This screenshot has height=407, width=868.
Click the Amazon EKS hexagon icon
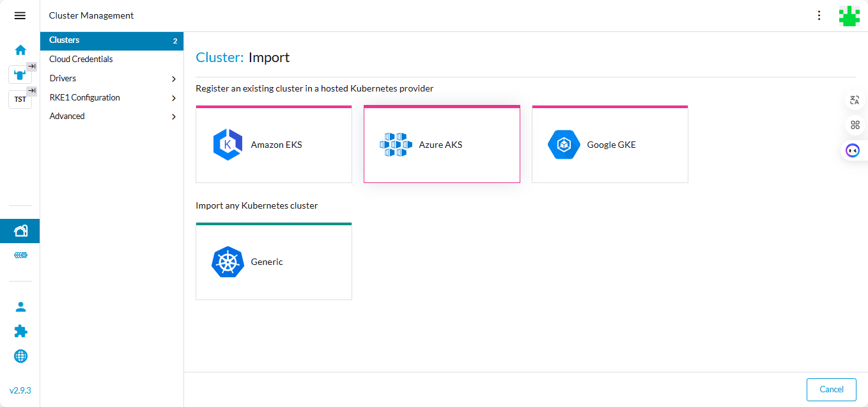pyautogui.click(x=228, y=145)
